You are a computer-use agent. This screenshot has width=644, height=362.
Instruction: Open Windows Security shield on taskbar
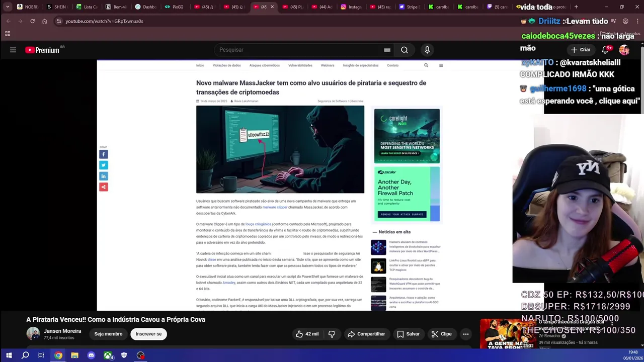(x=124, y=355)
